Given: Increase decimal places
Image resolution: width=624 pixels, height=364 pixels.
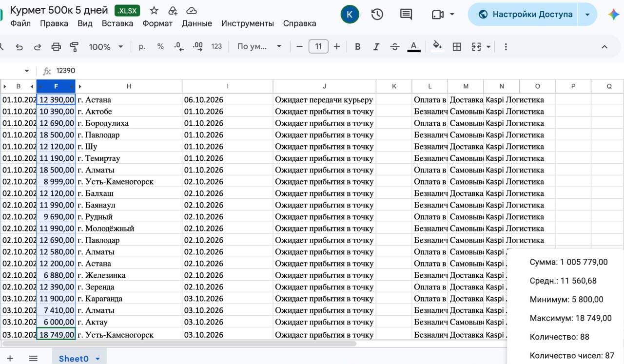Looking at the screenshot, I should coord(197,47).
